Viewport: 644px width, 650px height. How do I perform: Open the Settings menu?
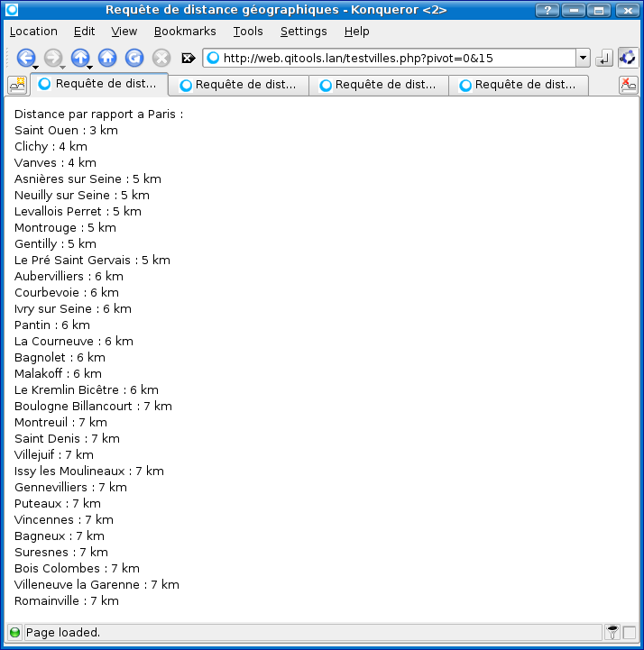point(303,31)
